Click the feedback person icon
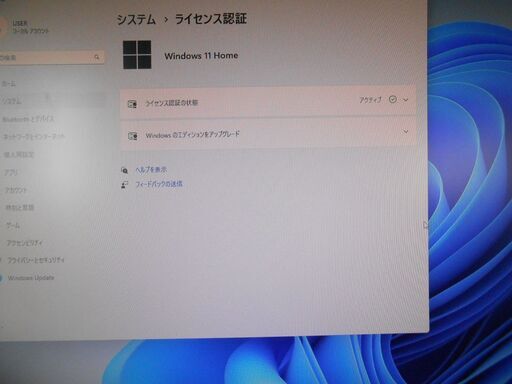Image resolution: width=512 pixels, height=384 pixels. (x=124, y=185)
